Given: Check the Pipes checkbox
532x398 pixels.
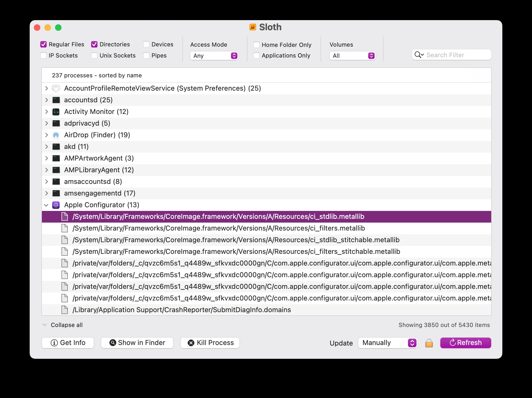Looking at the screenshot, I should click(146, 55).
